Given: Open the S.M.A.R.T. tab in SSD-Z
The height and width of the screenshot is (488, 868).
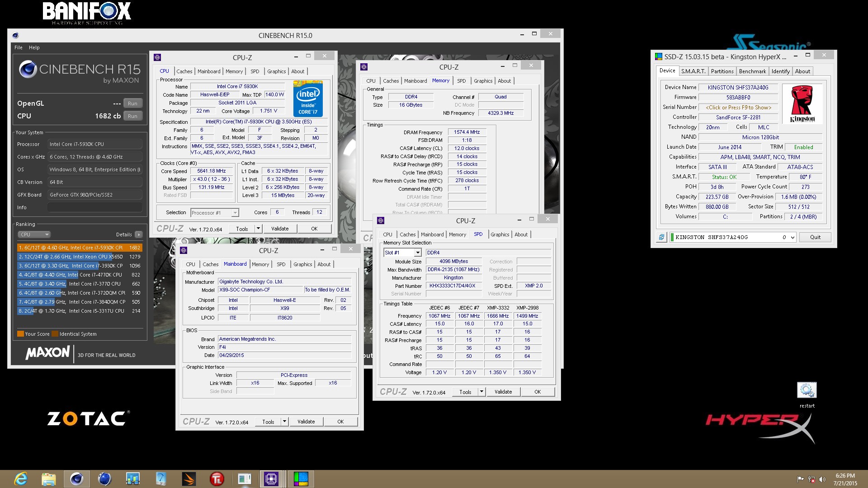Looking at the screenshot, I should pos(693,71).
